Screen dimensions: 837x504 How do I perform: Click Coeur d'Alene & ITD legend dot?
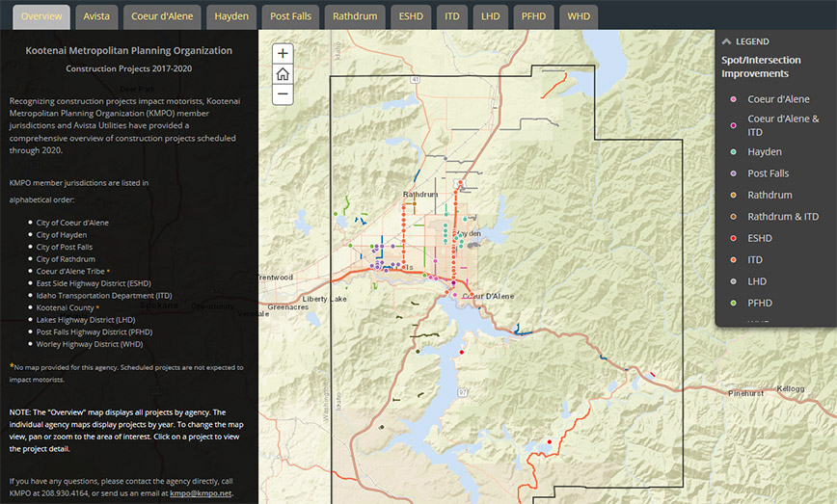tap(734, 125)
